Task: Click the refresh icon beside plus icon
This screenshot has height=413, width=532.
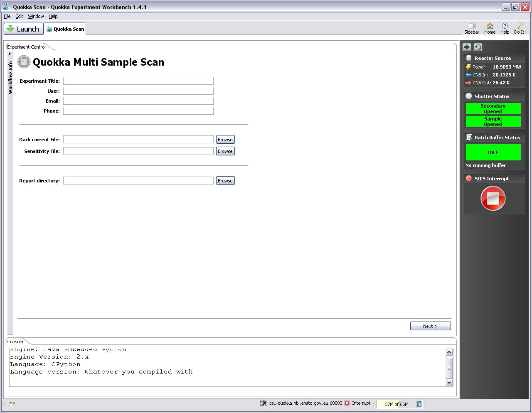Action: point(478,47)
